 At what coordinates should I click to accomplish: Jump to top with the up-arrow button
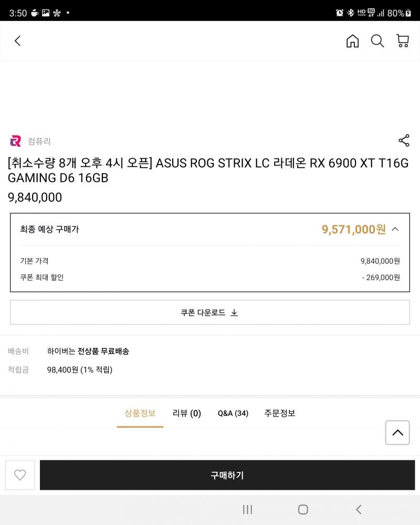(x=397, y=433)
